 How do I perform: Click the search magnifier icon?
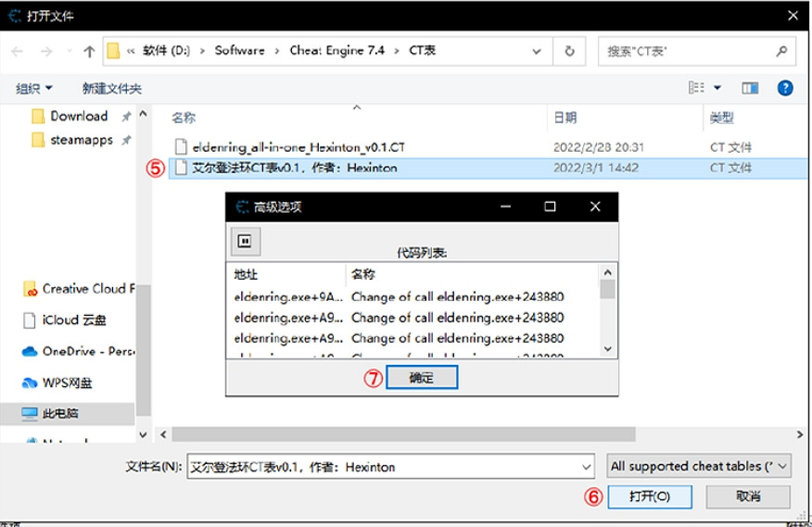pyautogui.click(x=781, y=51)
